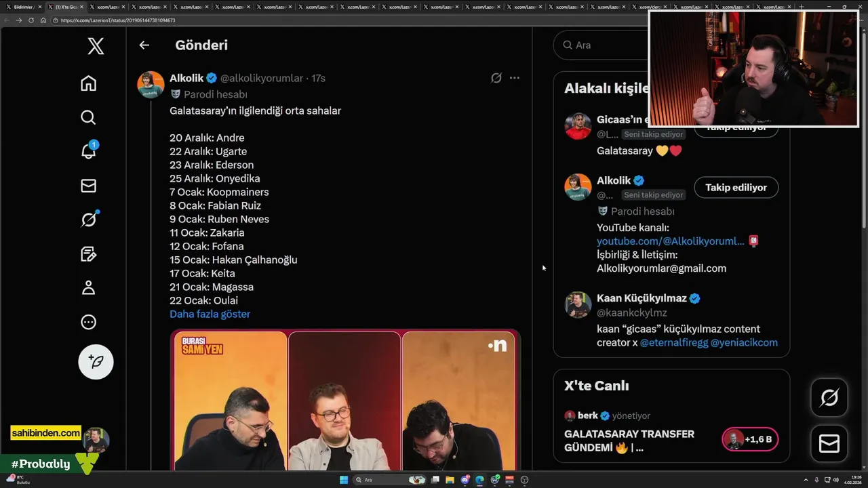This screenshot has height=488, width=868.
Task: Open @alkolikyorumlar handle on the post
Action: pos(262,78)
